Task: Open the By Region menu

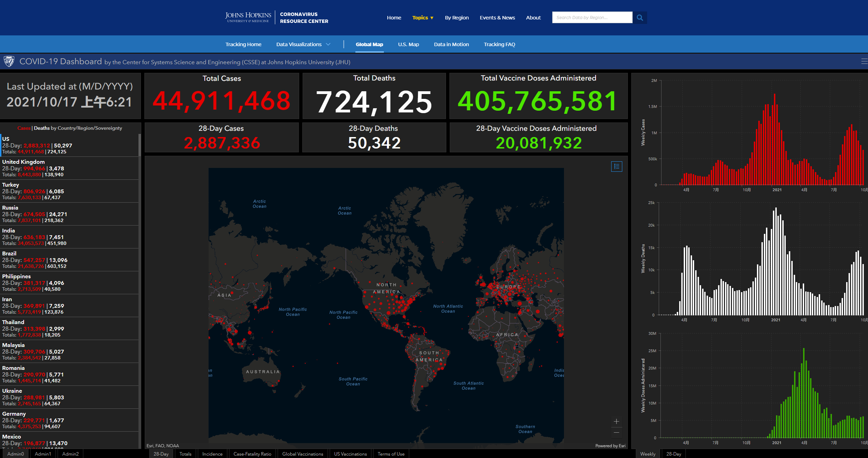Action: (x=456, y=18)
